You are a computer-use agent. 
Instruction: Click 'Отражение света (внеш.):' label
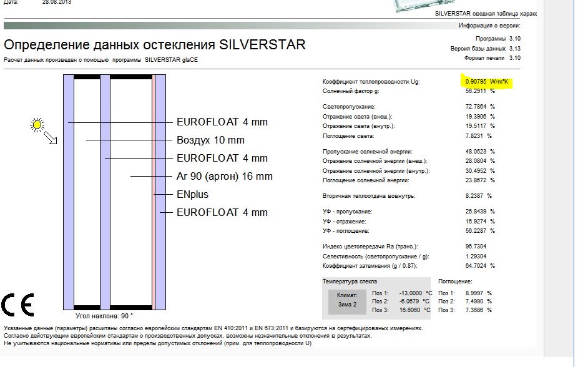click(x=358, y=117)
